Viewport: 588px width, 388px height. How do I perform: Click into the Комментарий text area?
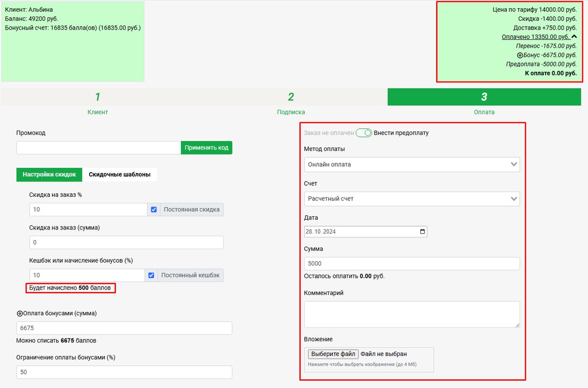coord(411,314)
